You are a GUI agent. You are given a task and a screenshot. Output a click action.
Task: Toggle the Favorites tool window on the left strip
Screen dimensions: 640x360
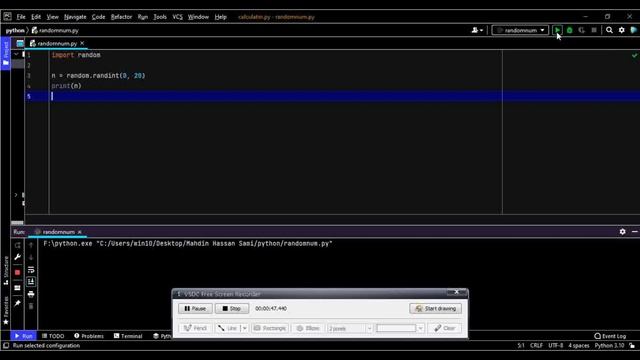5,310
